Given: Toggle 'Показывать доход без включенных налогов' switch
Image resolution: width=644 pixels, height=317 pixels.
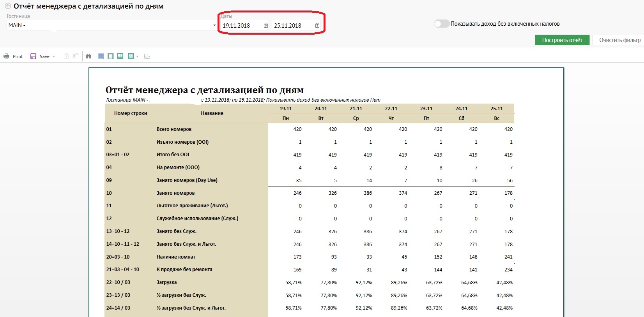Looking at the screenshot, I should [441, 24].
